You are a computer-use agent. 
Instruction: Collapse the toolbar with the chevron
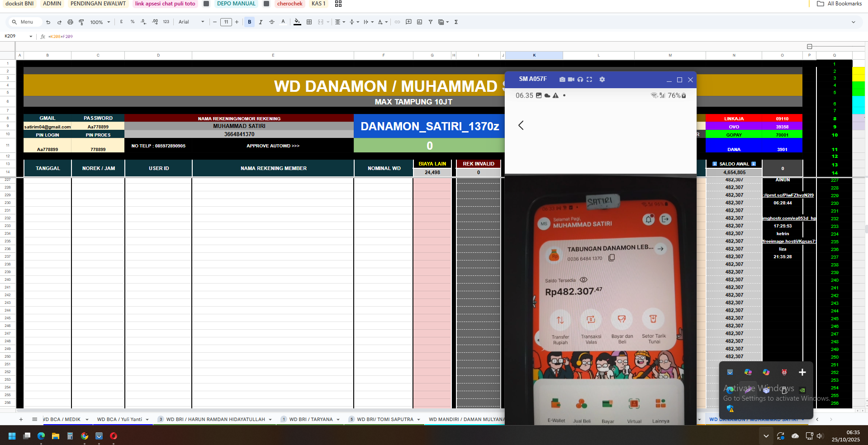tap(854, 22)
